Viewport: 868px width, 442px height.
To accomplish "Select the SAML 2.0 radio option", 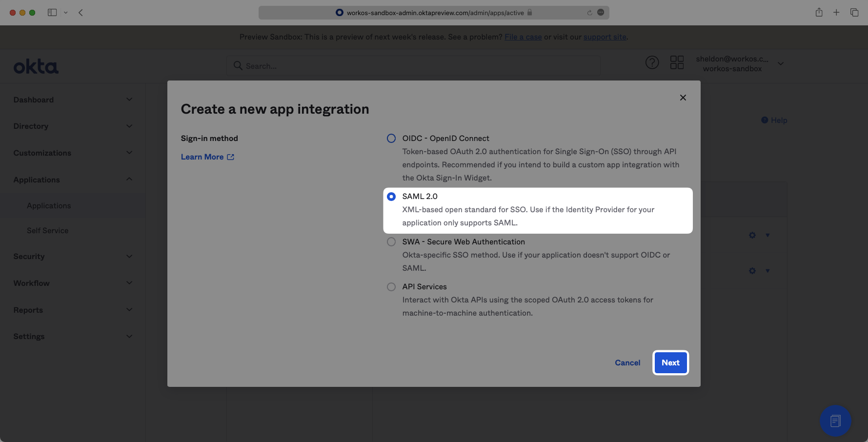I will tap(391, 197).
